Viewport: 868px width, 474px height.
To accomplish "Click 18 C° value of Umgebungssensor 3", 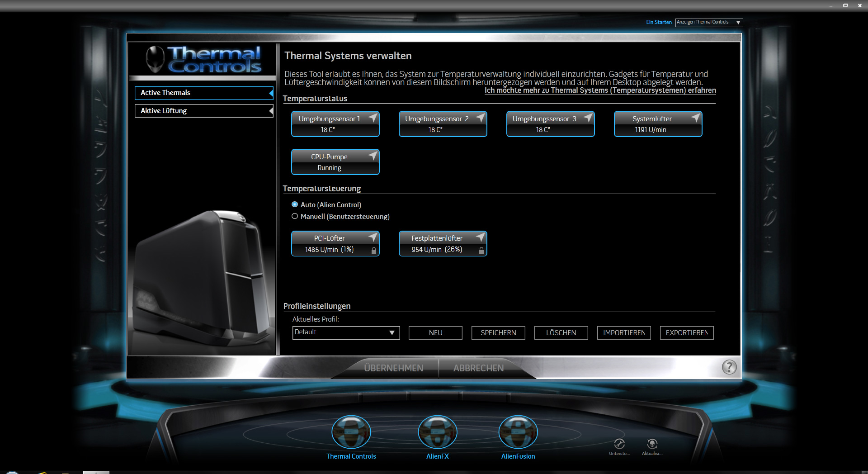I will pyautogui.click(x=543, y=130).
